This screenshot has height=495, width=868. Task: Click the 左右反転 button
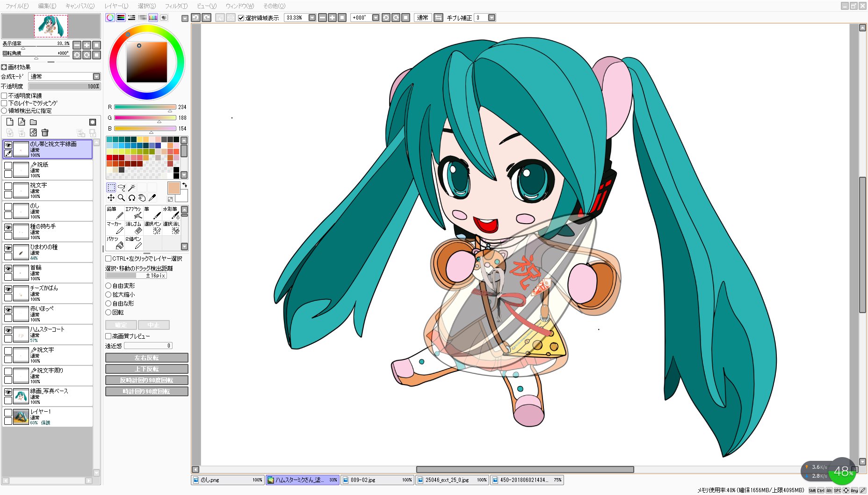tap(147, 357)
